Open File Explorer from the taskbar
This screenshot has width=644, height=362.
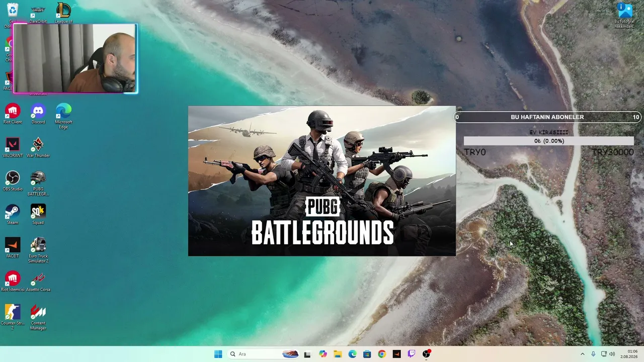[338, 354]
